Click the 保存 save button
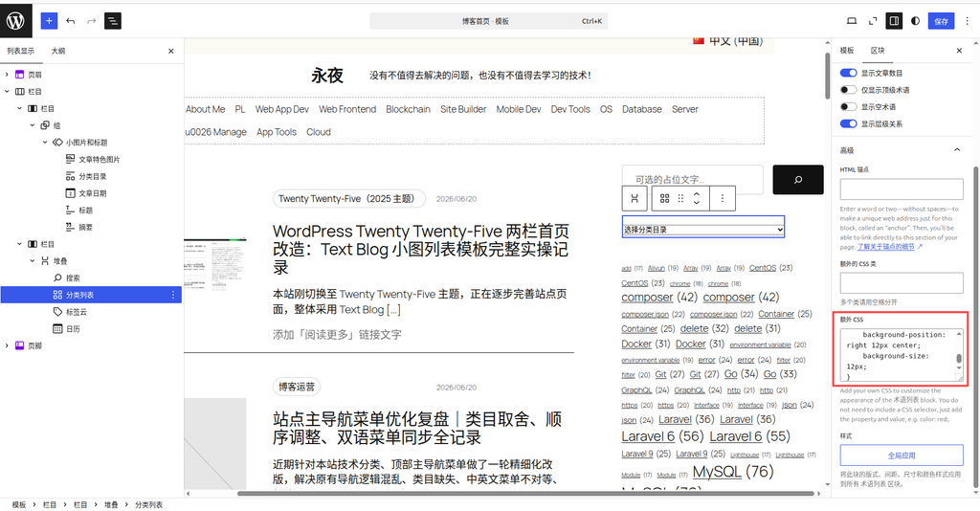 click(x=942, y=21)
